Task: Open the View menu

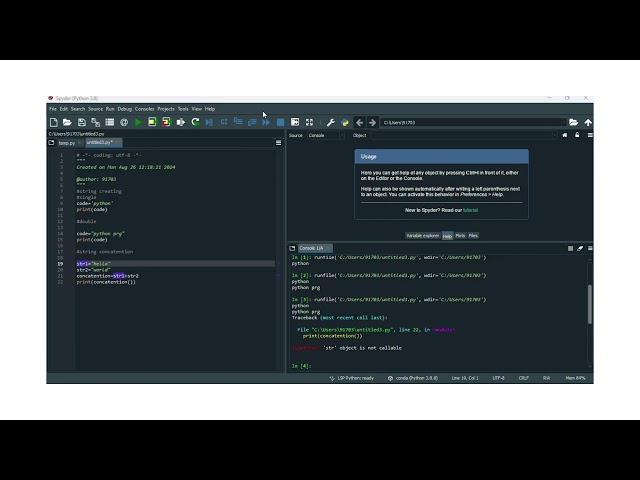Action: [x=197, y=109]
